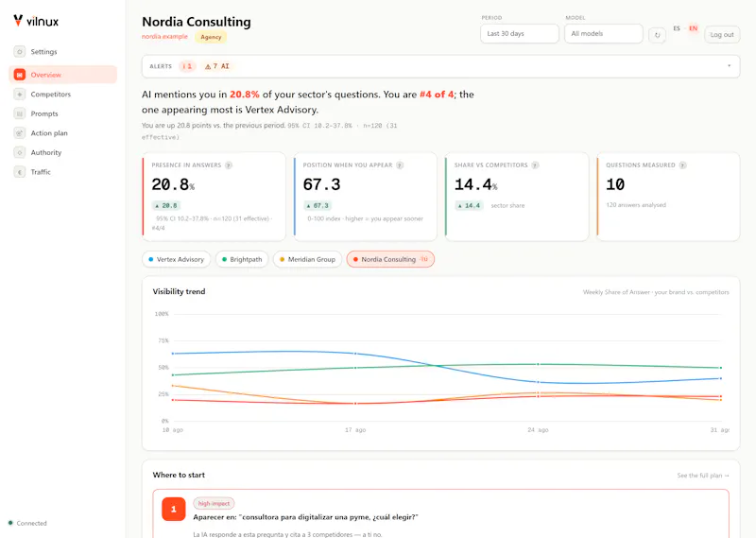Image resolution: width=756 pixels, height=538 pixels.
Task: Click the Overview sidebar icon
Action: pos(19,75)
